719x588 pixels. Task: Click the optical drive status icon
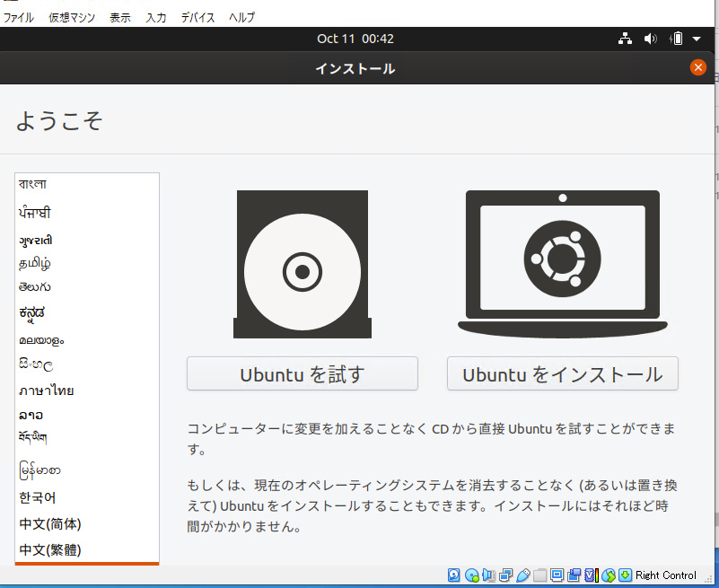point(472,575)
